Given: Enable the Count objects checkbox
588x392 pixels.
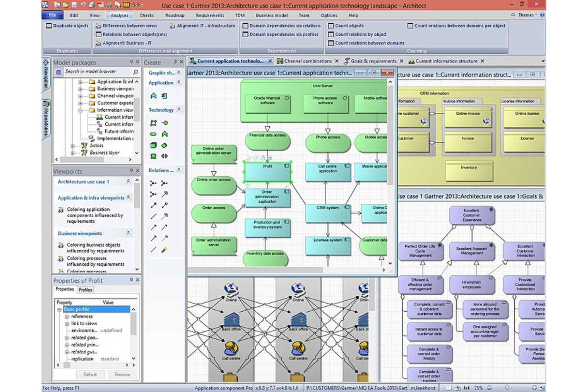Looking at the screenshot, I should (331, 25).
